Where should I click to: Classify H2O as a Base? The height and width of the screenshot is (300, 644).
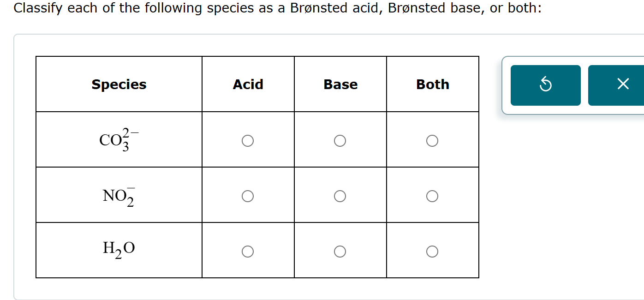[x=340, y=251]
